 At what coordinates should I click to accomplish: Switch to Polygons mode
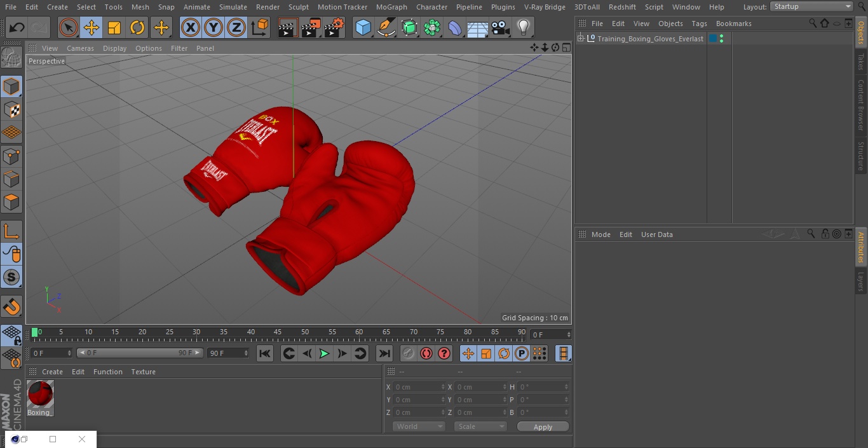point(11,202)
